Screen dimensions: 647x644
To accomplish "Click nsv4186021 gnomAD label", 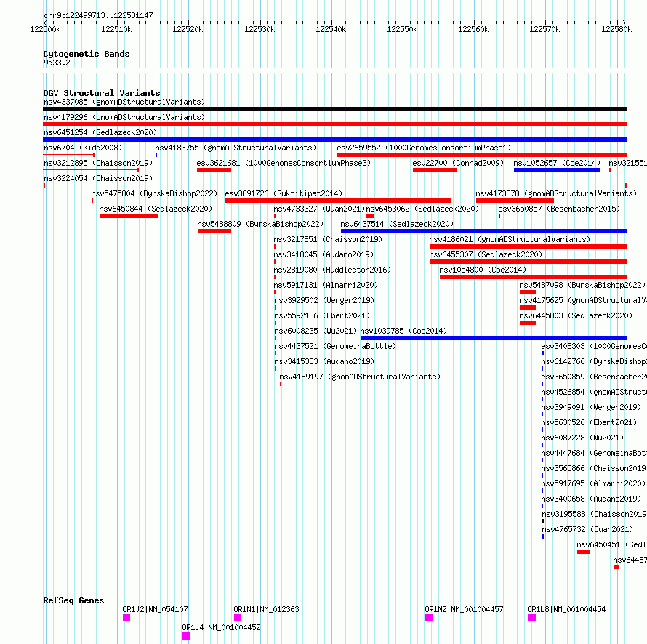I will [x=510, y=239].
